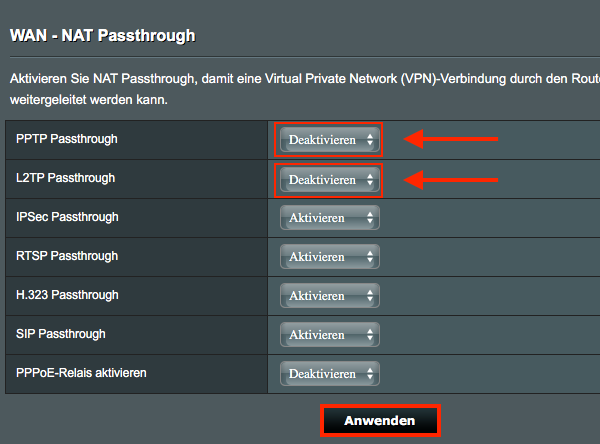
Task: Click the WAN - NAT Passthrough heading
Action: pyautogui.click(x=103, y=36)
